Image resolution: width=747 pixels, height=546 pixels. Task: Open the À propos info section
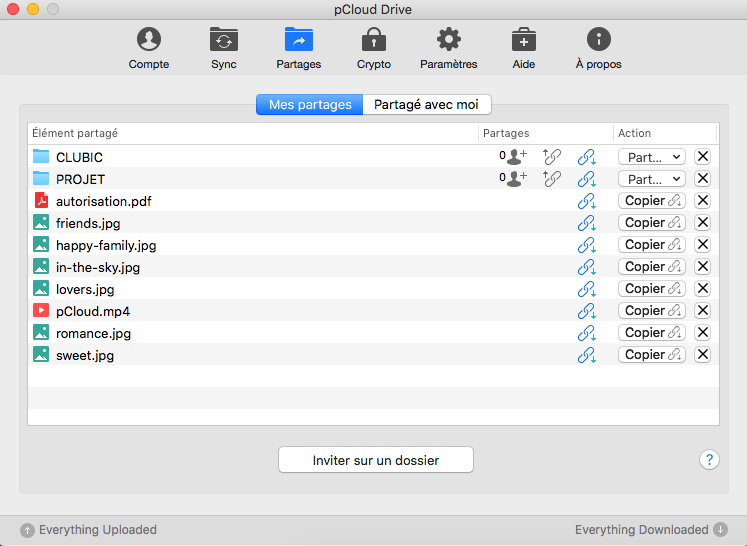tap(598, 49)
